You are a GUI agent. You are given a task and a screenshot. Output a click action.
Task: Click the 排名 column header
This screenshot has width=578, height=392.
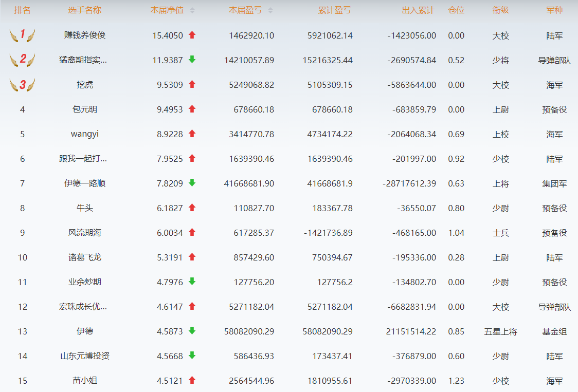click(x=23, y=10)
